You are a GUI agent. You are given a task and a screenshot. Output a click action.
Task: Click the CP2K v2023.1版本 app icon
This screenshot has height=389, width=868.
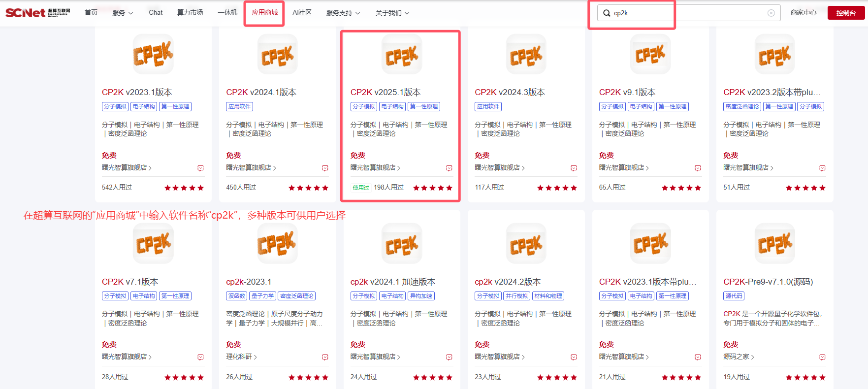[x=153, y=54]
